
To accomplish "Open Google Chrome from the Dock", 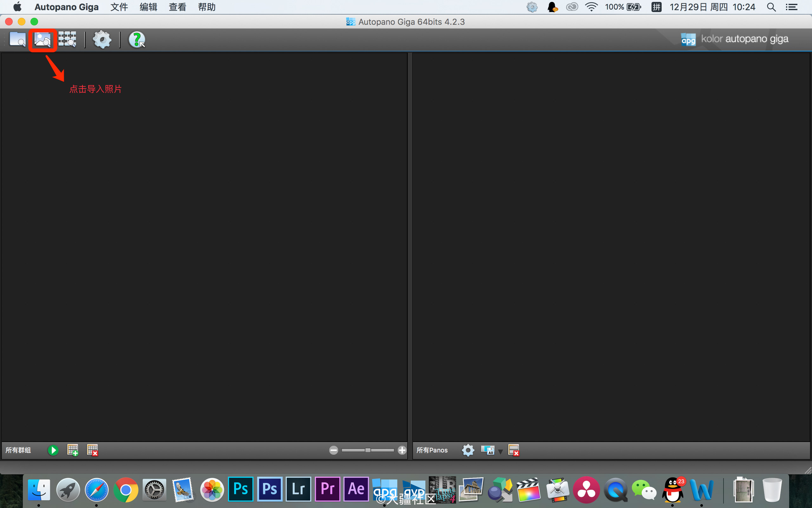I will (126, 490).
